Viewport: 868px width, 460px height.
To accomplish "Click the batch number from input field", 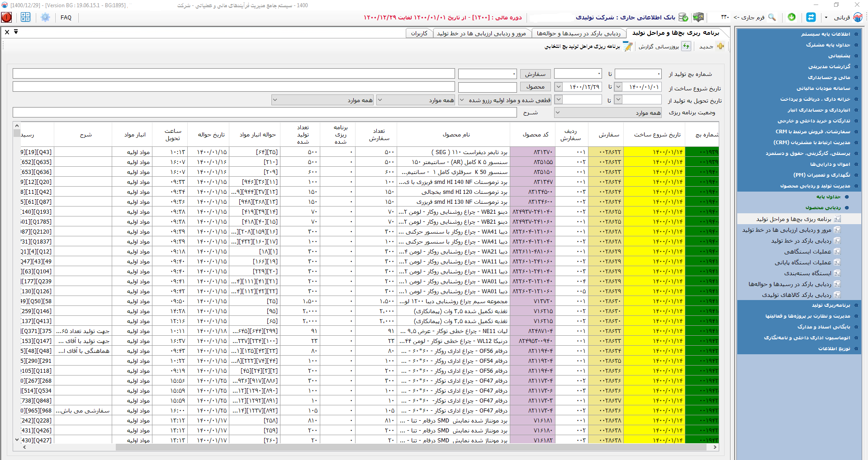I will click(x=638, y=74).
